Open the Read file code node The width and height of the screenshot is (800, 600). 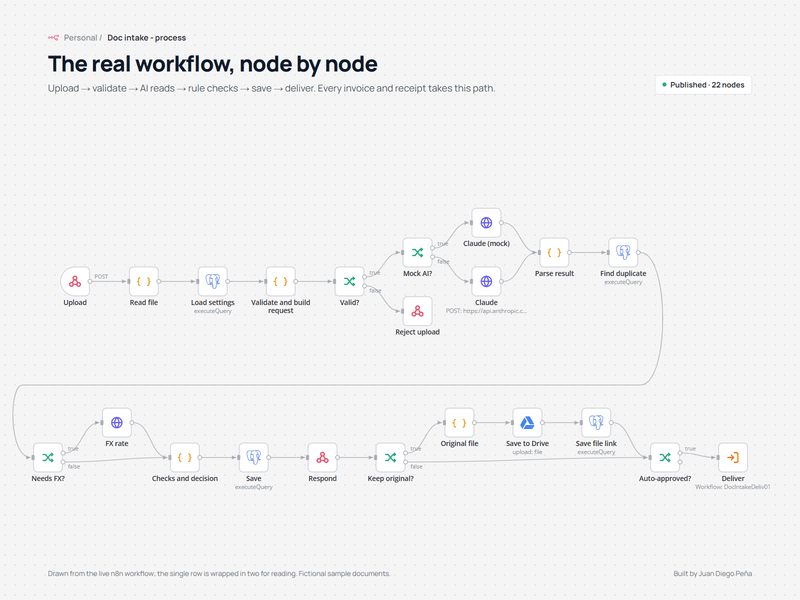144,282
